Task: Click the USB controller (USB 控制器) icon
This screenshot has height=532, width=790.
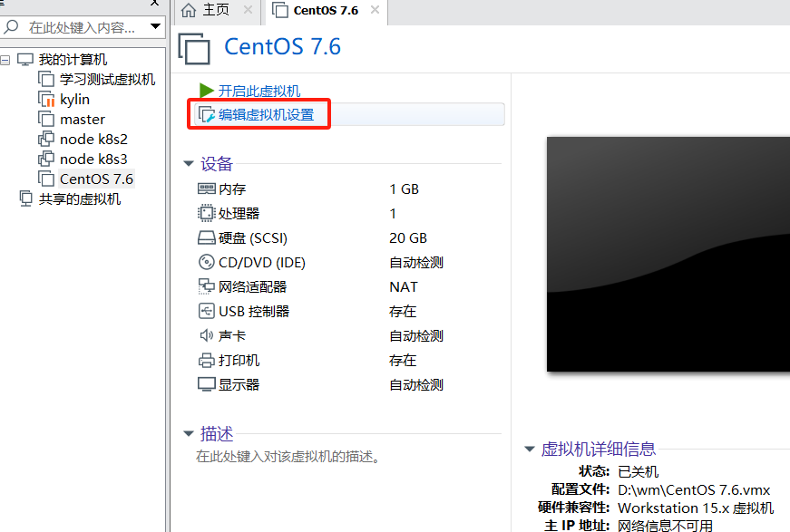Action: [207, 311]
